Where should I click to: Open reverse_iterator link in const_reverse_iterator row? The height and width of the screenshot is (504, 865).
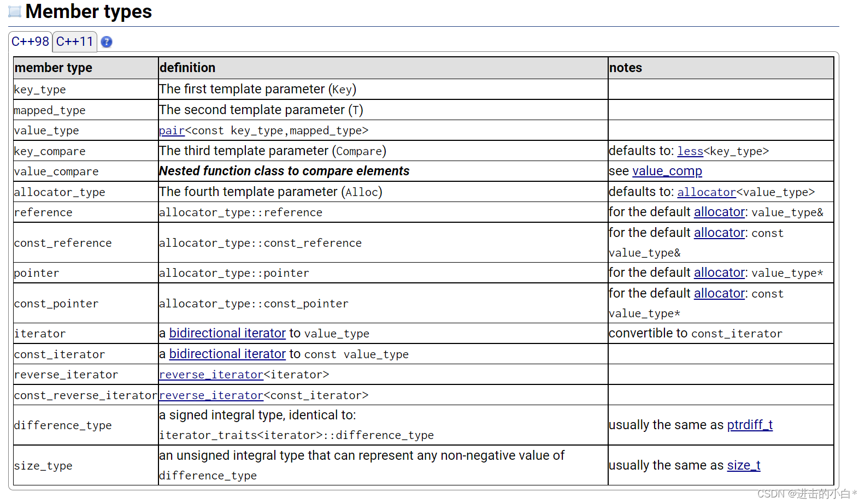211,395
